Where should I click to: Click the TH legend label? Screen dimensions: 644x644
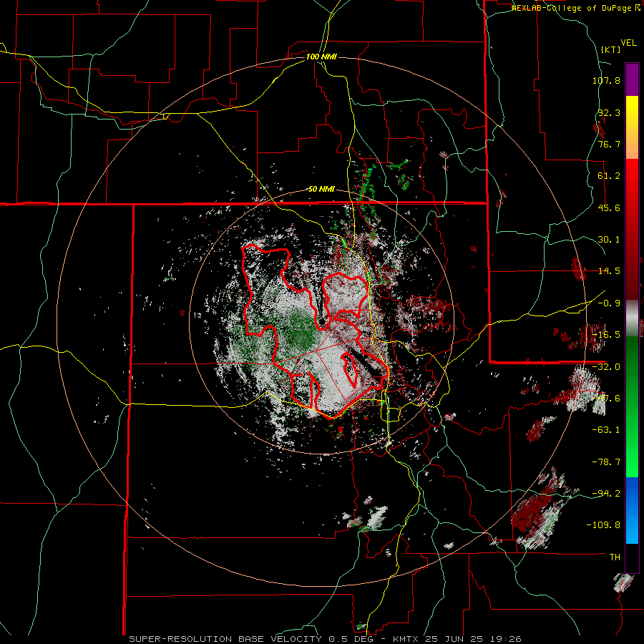click(615, 557)
